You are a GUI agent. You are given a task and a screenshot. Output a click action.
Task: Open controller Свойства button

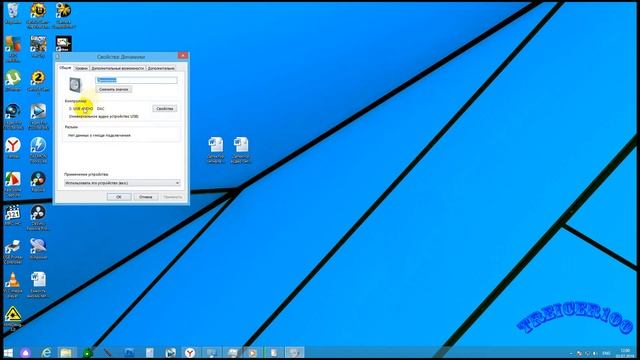[165, 109]
